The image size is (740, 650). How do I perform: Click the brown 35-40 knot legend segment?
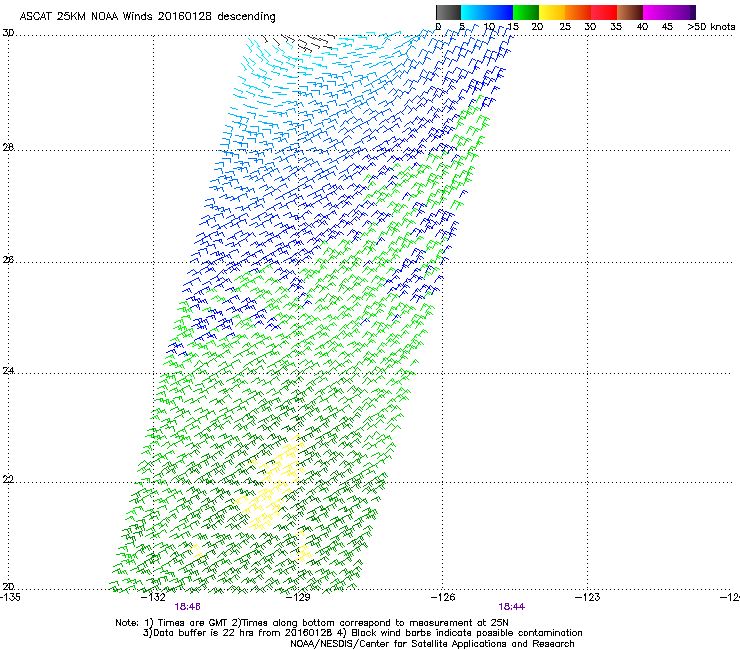[630, 12]
